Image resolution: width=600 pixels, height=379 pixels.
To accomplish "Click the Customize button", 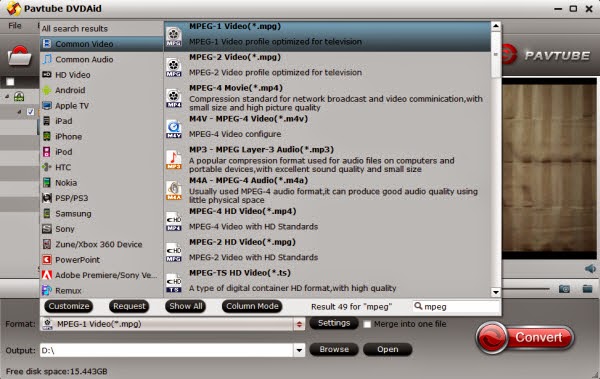I will (69, 306).
